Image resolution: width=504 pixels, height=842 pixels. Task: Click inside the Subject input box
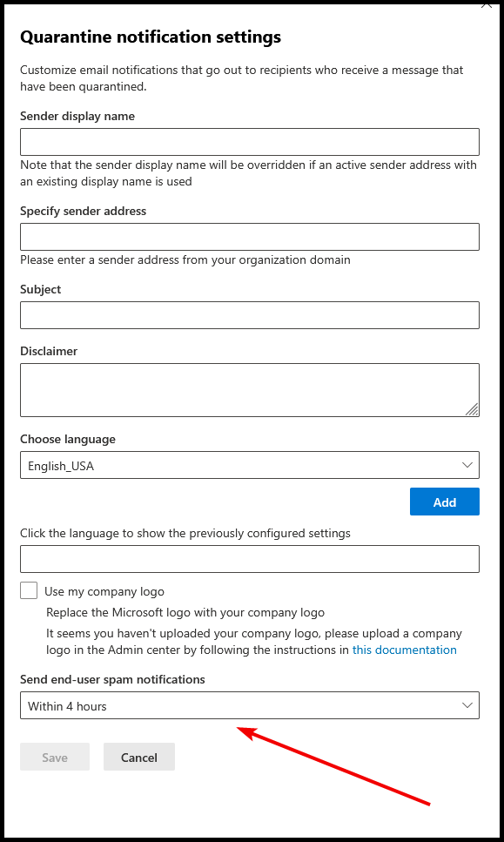point(250,315)
